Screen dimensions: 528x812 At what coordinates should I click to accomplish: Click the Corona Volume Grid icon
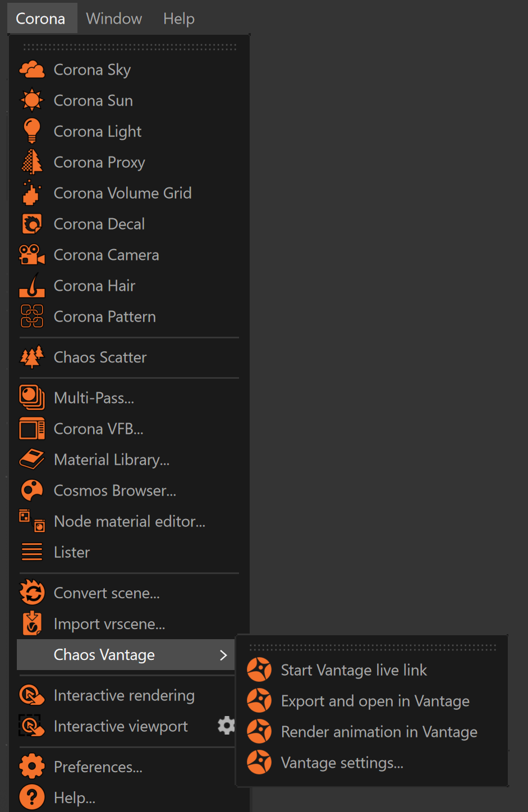[31, 192]
